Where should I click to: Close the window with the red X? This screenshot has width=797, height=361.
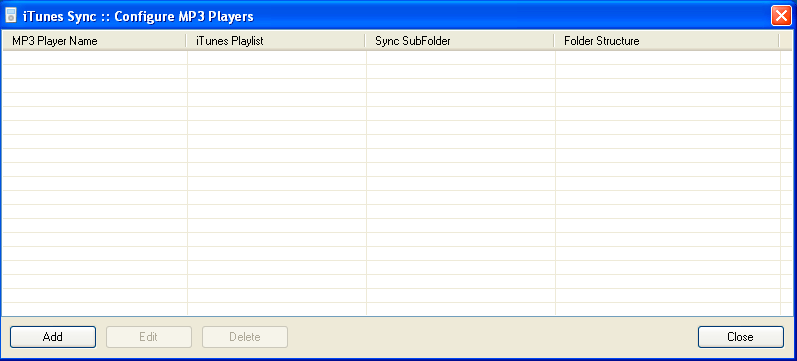point(781,16)
